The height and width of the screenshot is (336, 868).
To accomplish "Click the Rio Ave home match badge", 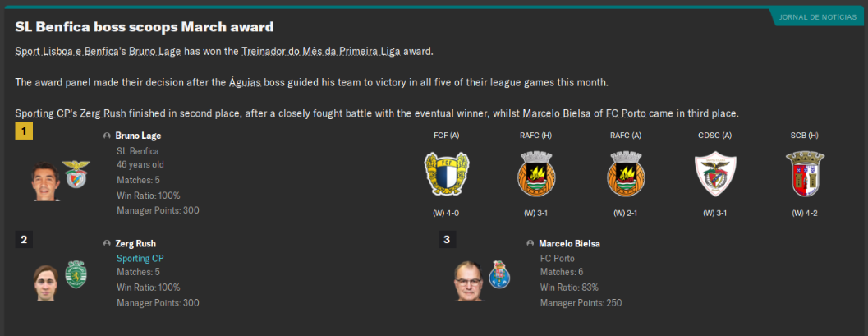I will click(535, 173).
